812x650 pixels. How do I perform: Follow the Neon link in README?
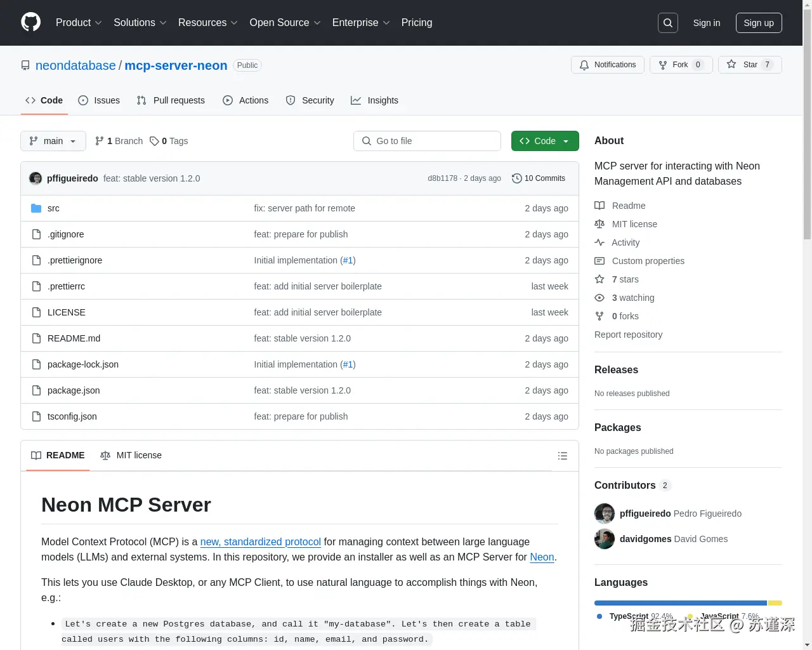pos(542,557)
